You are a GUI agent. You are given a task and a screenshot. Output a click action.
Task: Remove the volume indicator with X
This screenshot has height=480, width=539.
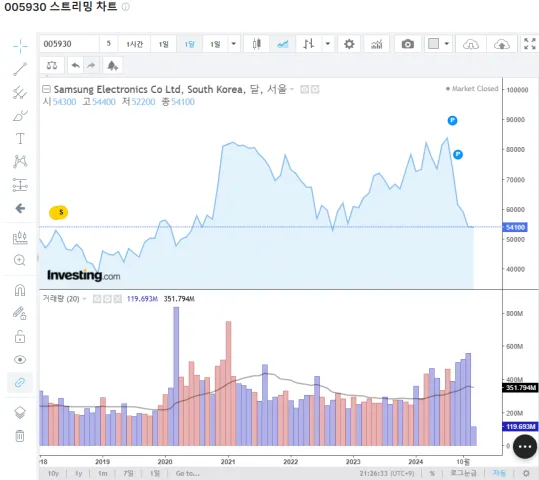[x=118, y=299]
